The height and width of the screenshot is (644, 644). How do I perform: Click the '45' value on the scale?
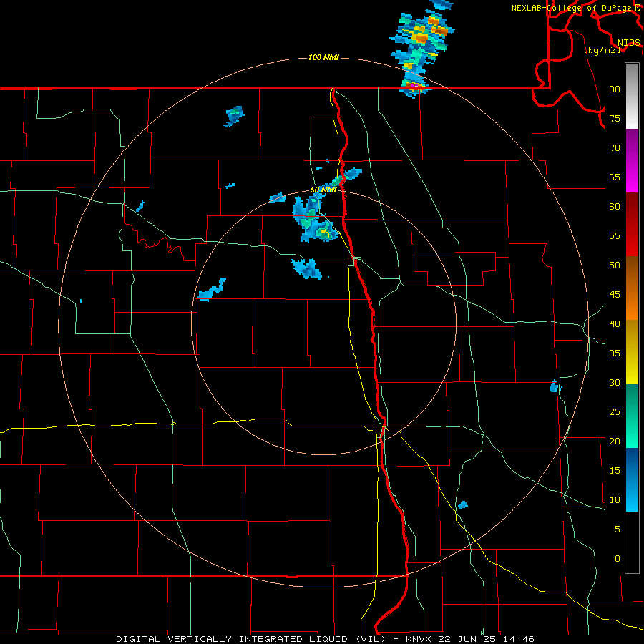[x=615, y=295]
